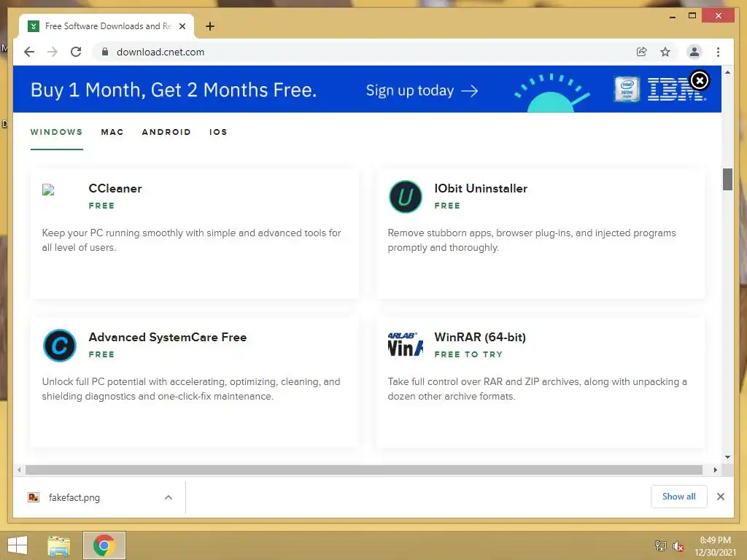Viewport: 747px width, 560px height.
Task: Reload the current page
Action: [x=76, y=52]
